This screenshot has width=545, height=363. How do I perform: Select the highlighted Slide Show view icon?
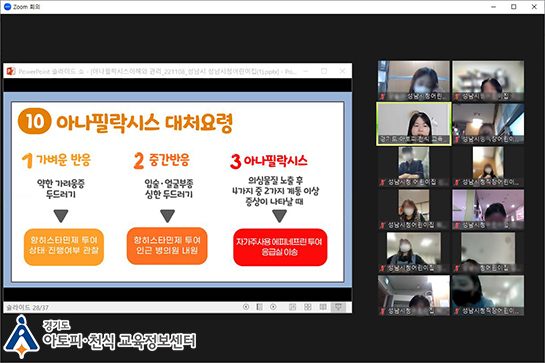point(338,307)
